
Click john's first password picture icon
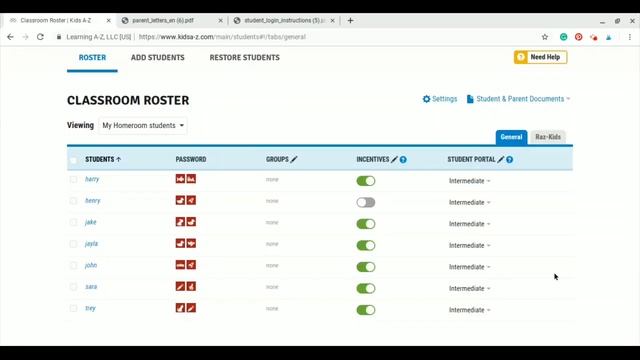click(x=180, y=265)
